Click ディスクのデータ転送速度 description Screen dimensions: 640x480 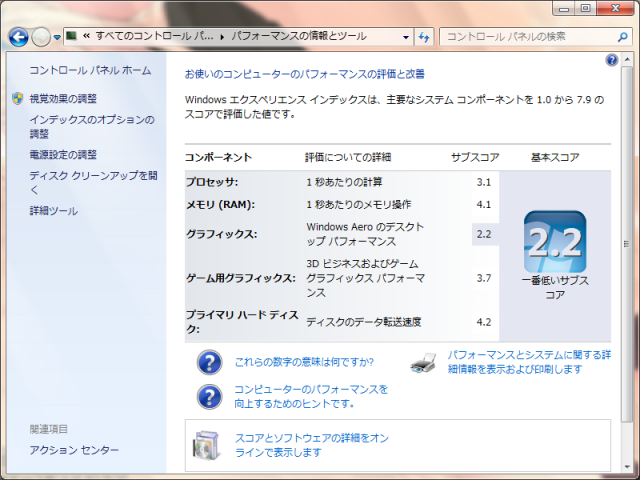click(x=364, y=322)
